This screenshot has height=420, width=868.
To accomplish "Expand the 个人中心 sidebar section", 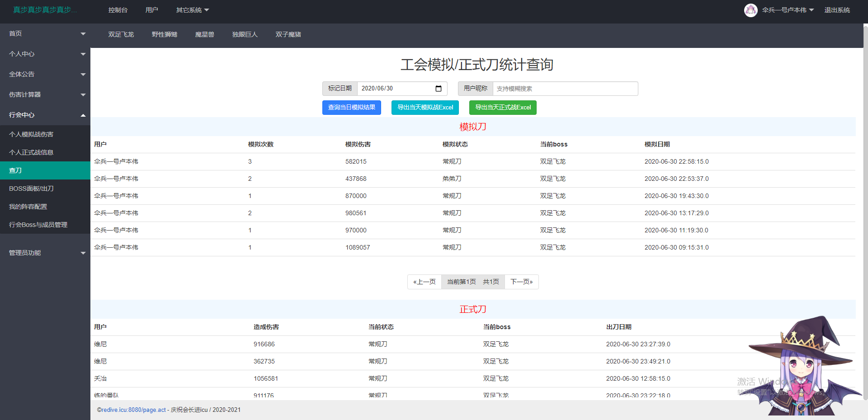I will coord(45,54).
